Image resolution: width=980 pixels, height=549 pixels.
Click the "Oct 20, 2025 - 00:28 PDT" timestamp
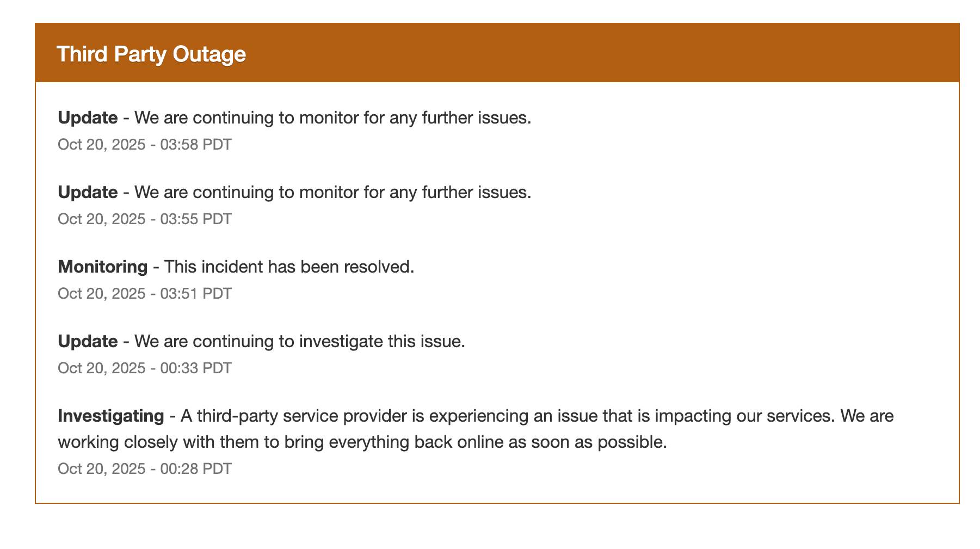(x=145, y=469)
